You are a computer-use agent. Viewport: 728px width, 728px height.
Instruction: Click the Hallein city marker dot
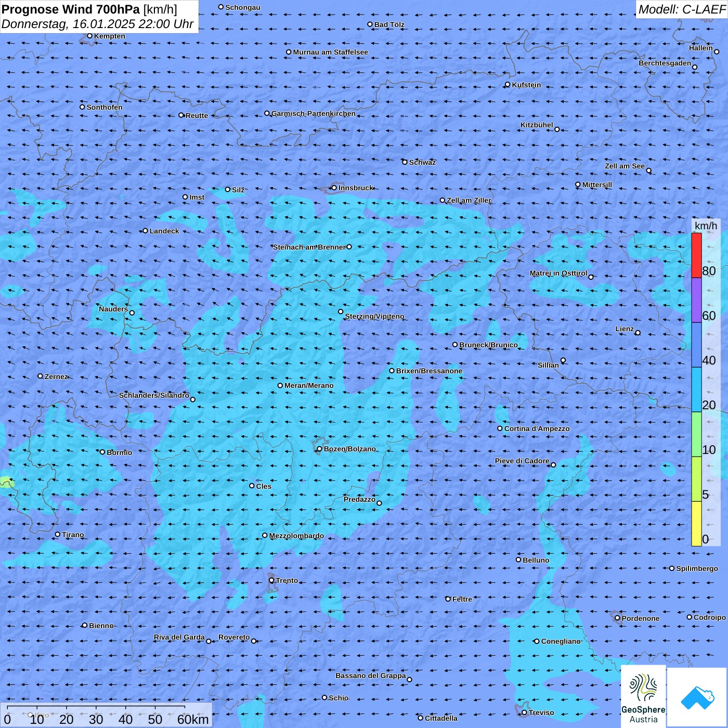pyautogui.click(x=717, y=51)
